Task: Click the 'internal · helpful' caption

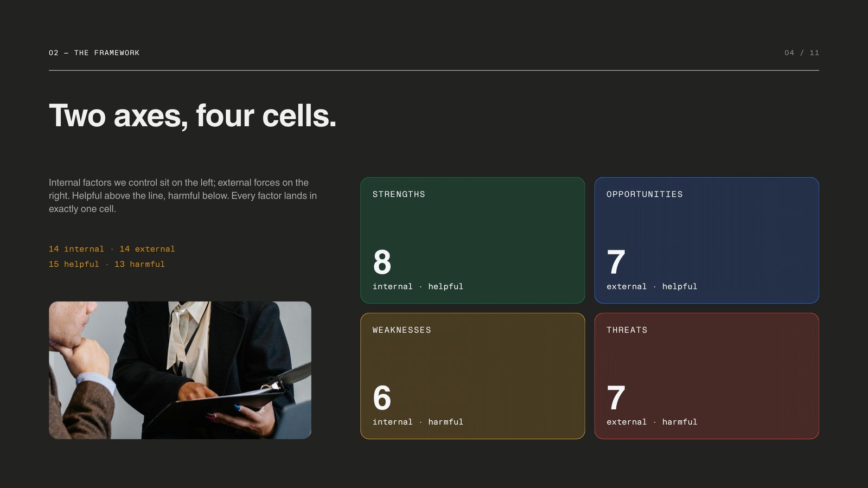Action: click(418, 286)
